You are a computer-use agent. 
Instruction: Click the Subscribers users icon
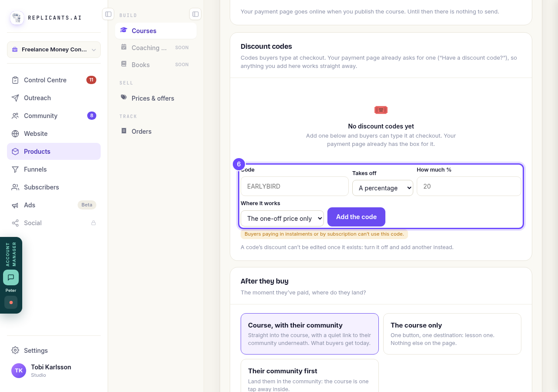[15, 187]
